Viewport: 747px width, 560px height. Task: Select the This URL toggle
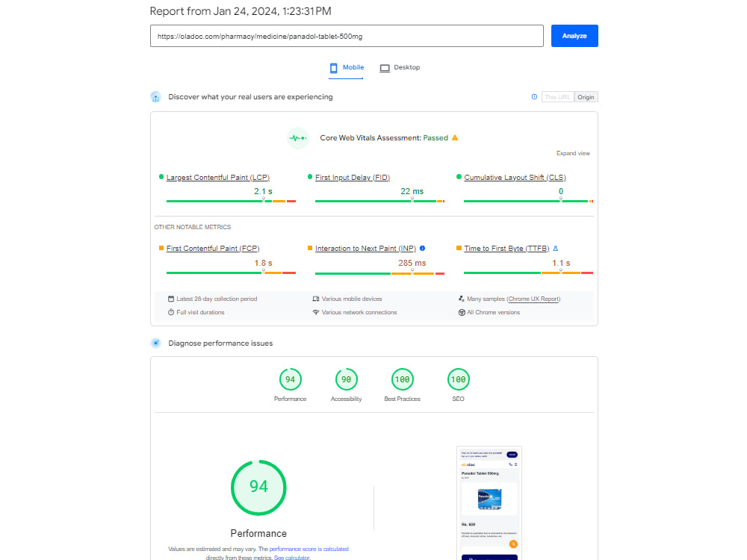pyautogui.click(x=557, y=97)
